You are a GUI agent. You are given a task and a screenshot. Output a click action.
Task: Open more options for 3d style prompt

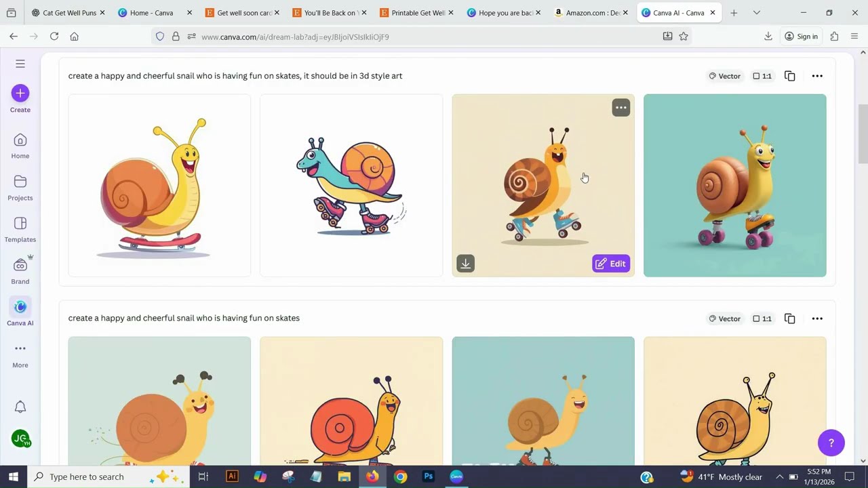click(x=817, y=76)
